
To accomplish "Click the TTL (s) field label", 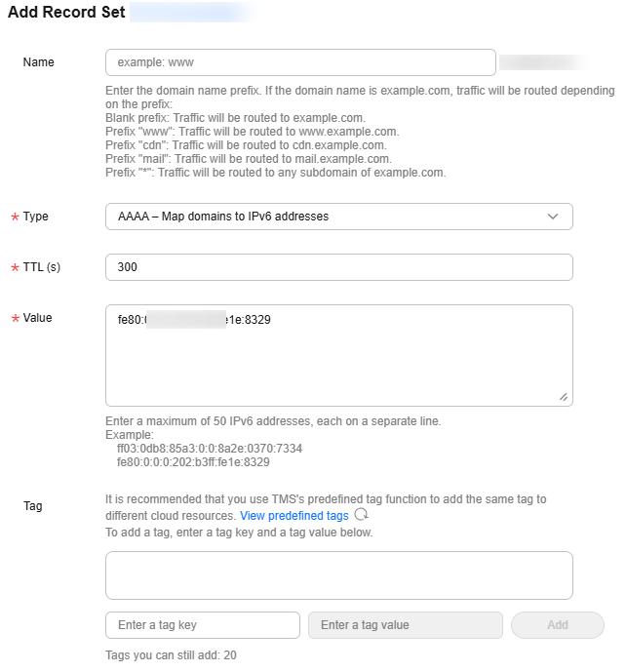I will click(42, 267).
